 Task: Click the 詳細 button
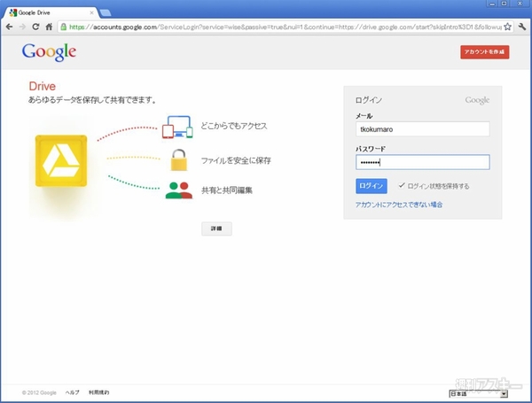216,229
